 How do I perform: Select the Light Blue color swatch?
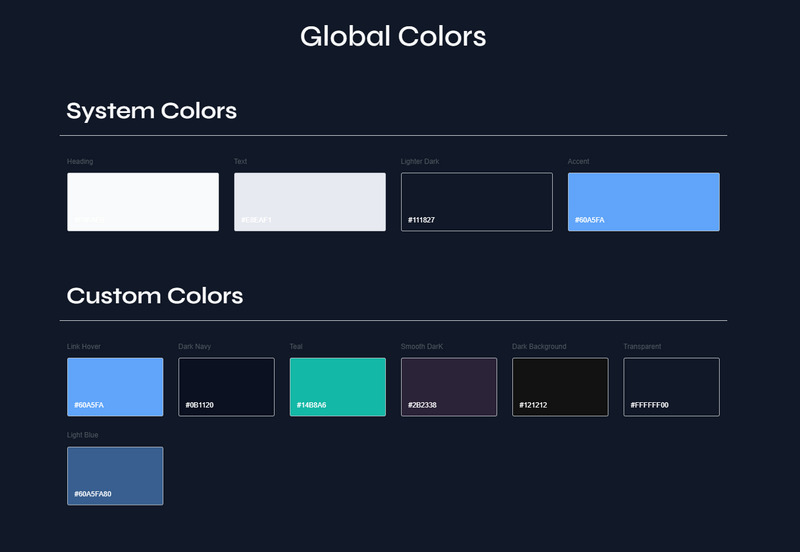pyautogui.click(x=115, y=475)
